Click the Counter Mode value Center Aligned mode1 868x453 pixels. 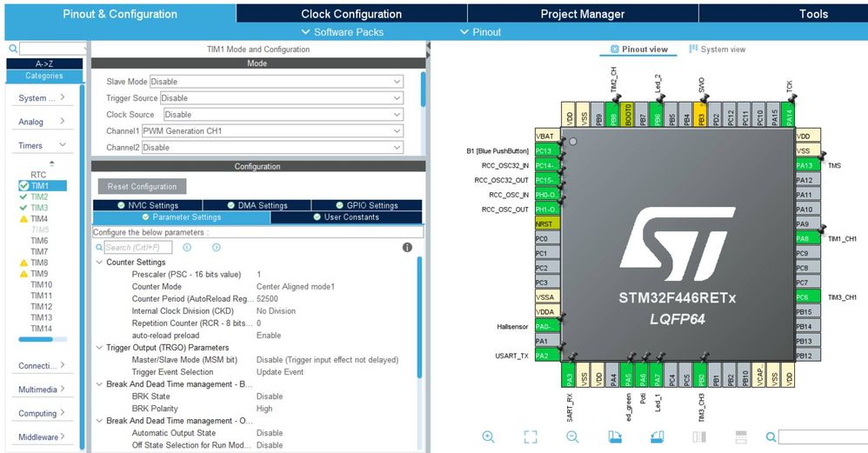[x=296, y=287]
